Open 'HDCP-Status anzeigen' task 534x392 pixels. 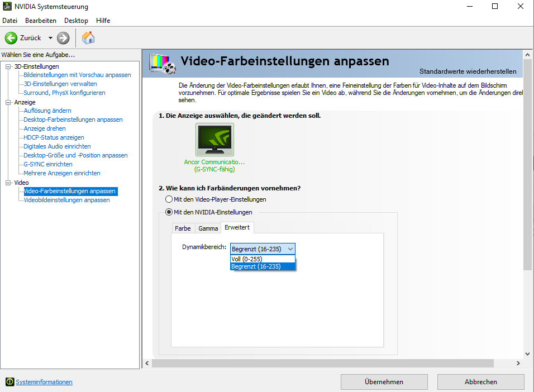pyautogui.click(x=54, y=137)
